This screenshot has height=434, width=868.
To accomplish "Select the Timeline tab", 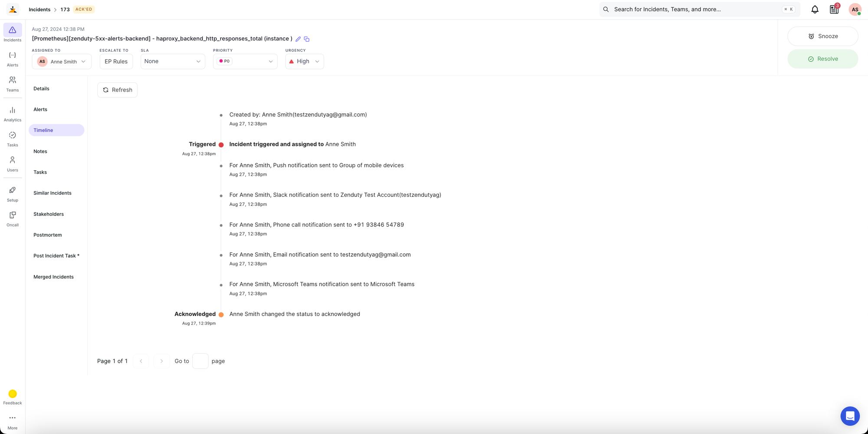I will coord(56,130).
